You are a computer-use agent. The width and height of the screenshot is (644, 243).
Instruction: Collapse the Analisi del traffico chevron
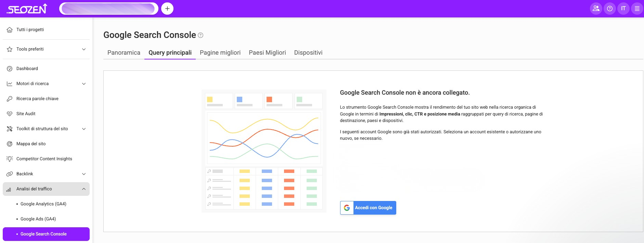tap(84, 189)
